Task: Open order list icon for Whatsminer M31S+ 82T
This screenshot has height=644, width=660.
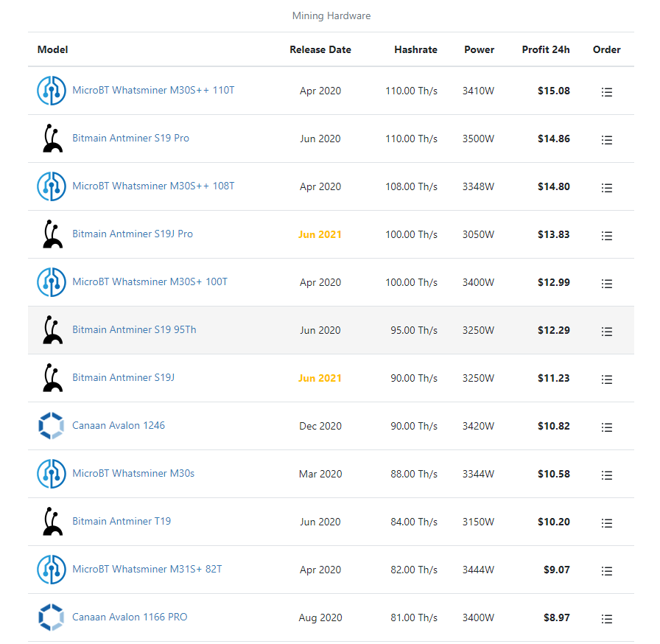Action: [606, 571]
